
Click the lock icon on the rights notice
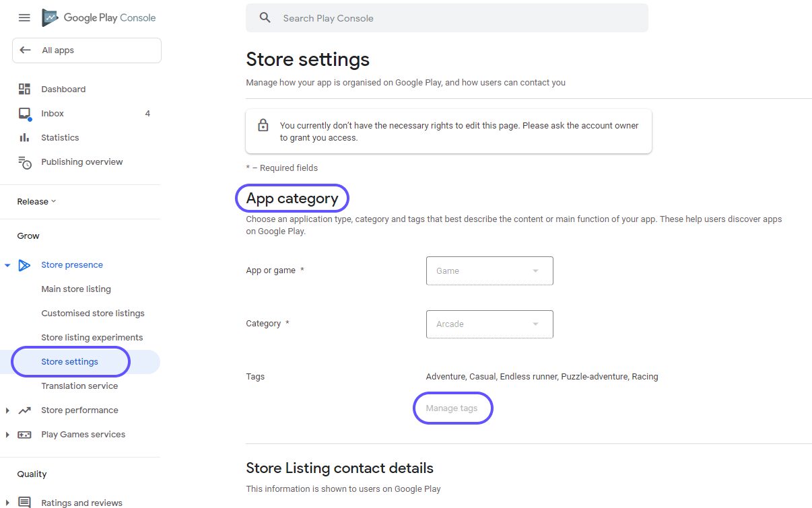pos(263,125)
